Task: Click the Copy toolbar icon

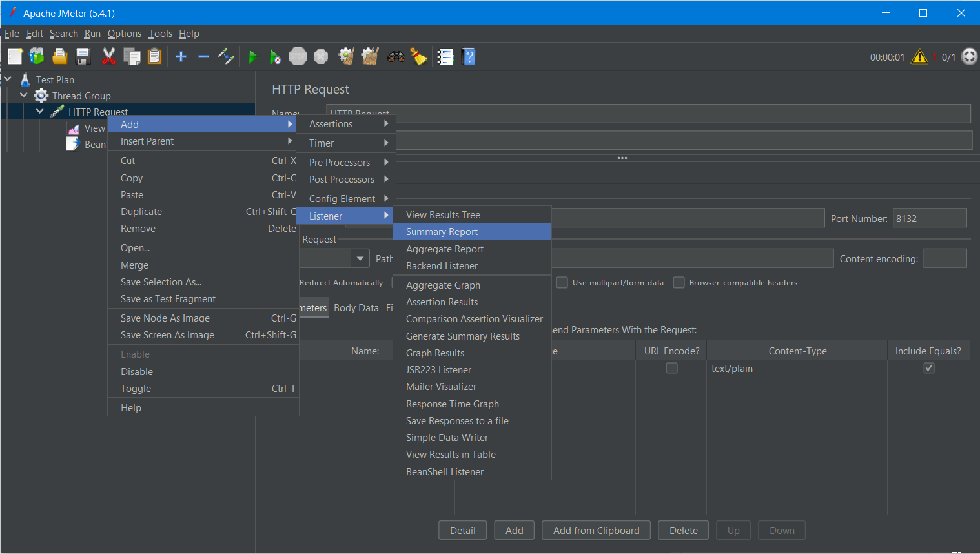Action: coord(132,57)
